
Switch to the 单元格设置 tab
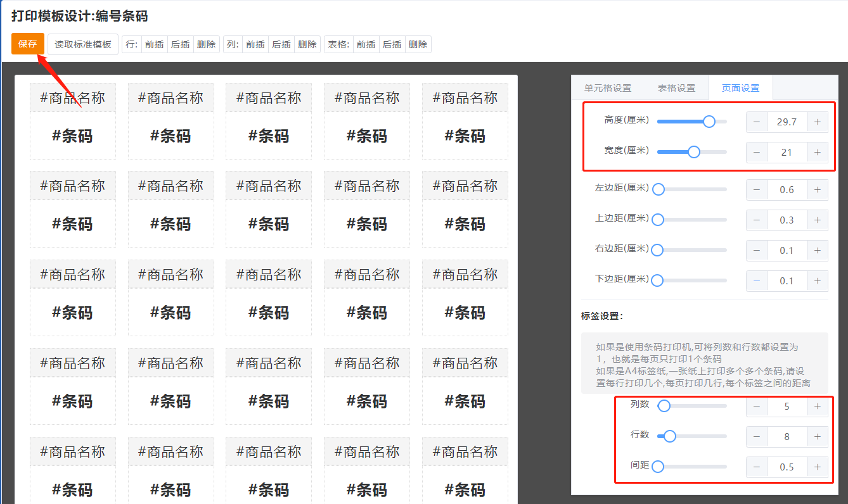[608, 88]
